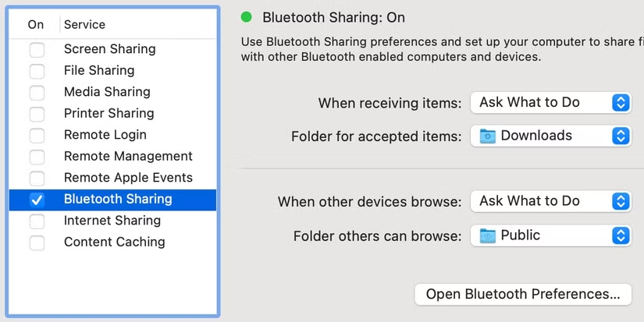644x322 pixels.
Task: Open the 'When other devices browse' dropdown
Action: (x=550, y=201)
